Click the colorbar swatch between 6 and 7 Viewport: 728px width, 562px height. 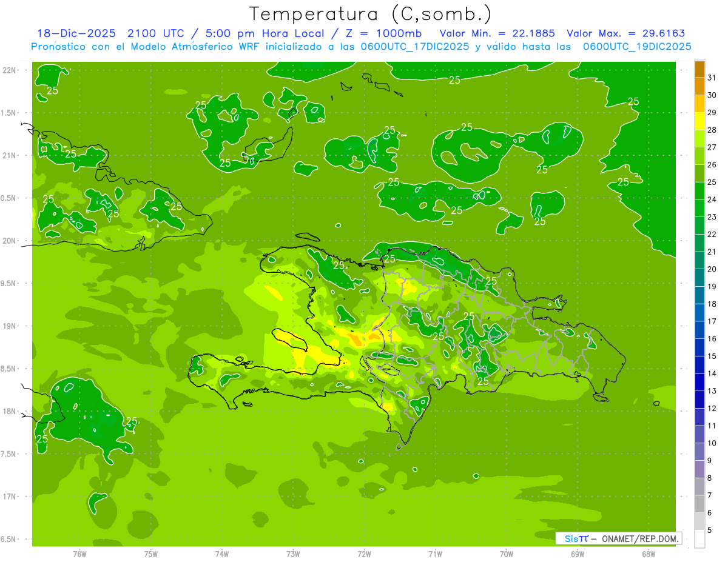pos(699,504)
